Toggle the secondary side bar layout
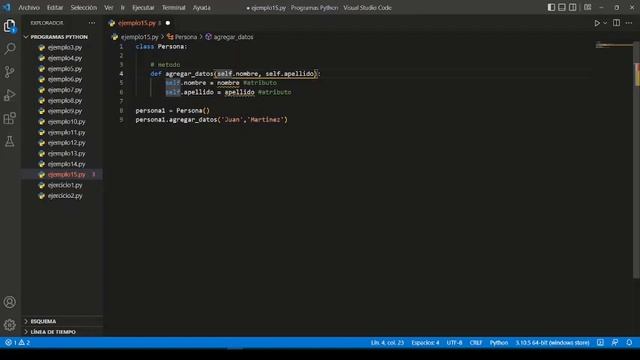640x360 pixels. click(x=573, y=7)
